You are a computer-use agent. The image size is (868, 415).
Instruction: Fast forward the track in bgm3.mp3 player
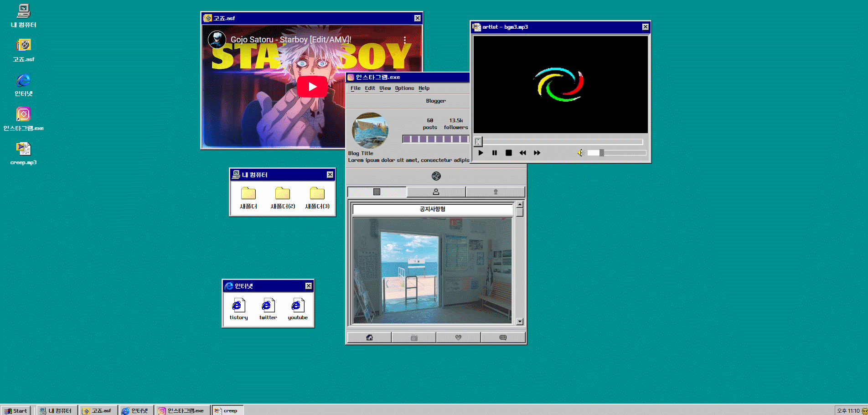click(x=537, y=153)
